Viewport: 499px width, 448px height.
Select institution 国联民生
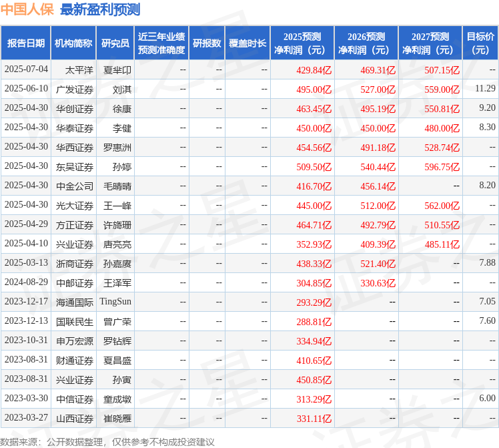75,322
